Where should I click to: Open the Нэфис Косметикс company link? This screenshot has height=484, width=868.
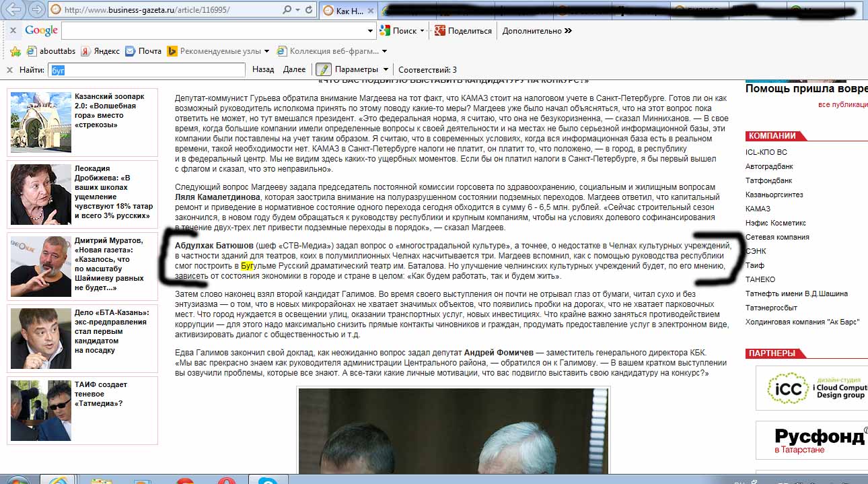pyautogui.click(x=776, y=223)
